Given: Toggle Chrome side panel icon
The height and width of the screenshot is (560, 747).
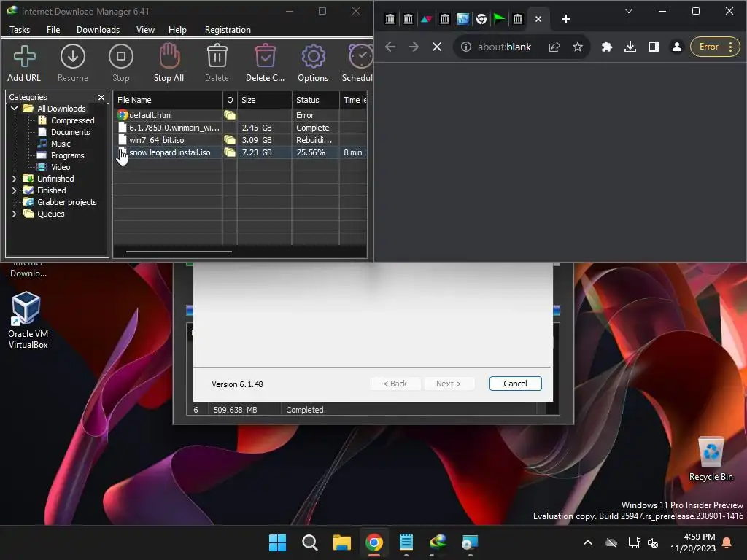Looking at the screenshot, I should 653,47.
